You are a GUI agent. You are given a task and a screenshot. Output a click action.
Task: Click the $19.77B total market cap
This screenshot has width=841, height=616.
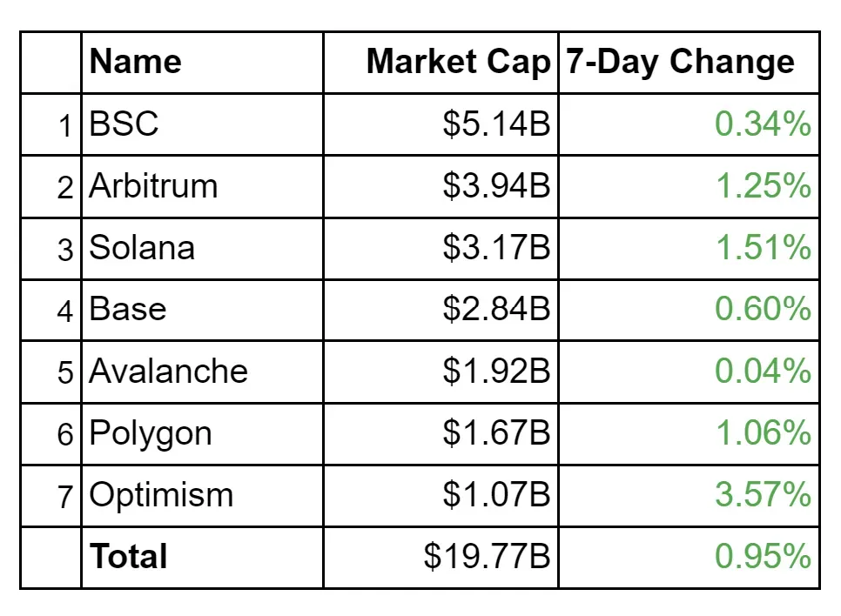[488, 557]
